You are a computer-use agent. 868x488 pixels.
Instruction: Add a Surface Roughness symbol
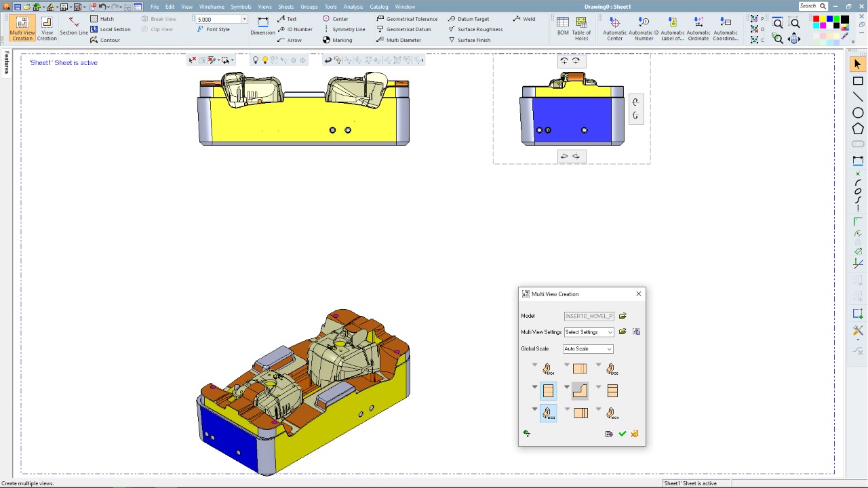click(x=475, y=29)
